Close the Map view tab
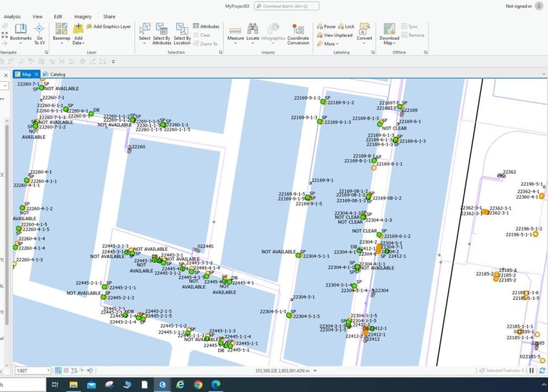 [36, 74]
